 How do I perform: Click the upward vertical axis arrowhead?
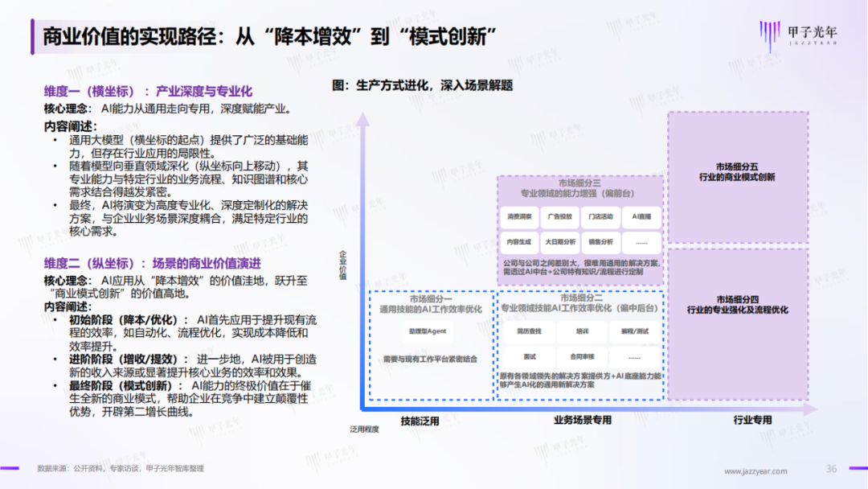[x=363, y=118]
